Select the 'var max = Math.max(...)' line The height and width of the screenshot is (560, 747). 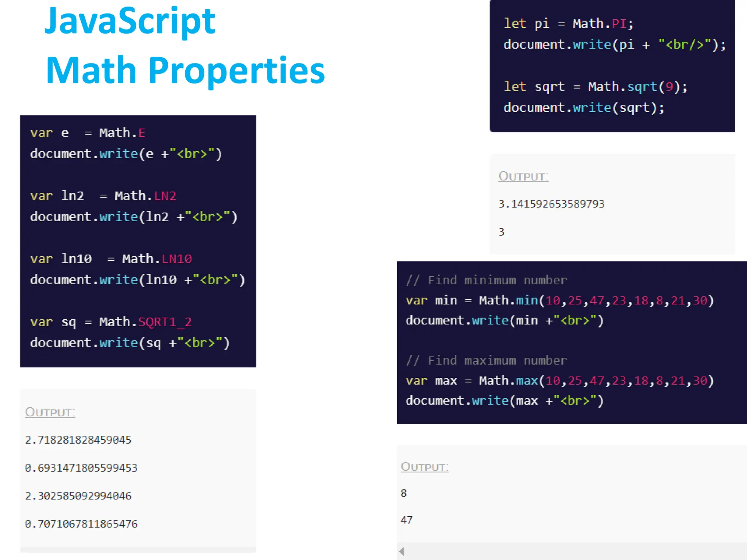pyautogui.click(x=560, y=381)
